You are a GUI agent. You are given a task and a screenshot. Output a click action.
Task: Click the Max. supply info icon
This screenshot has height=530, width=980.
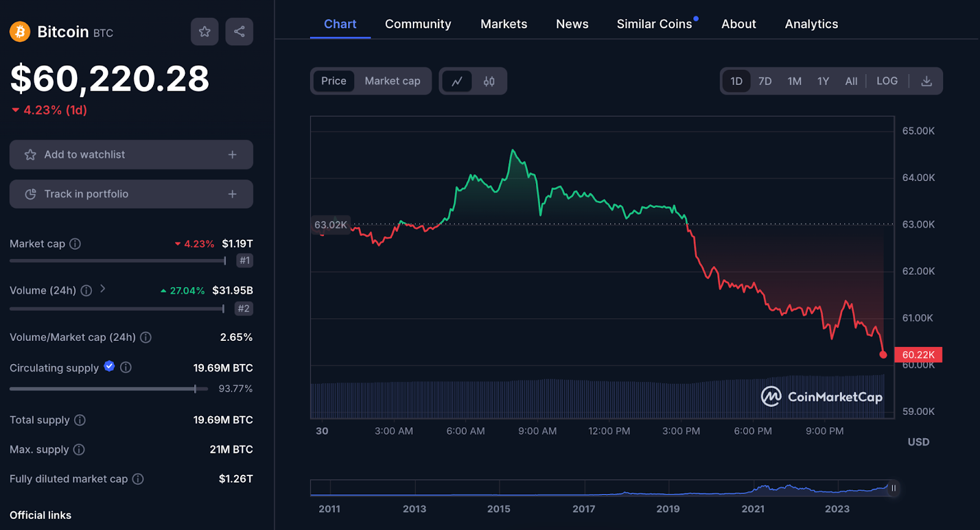tap(79, 449)
